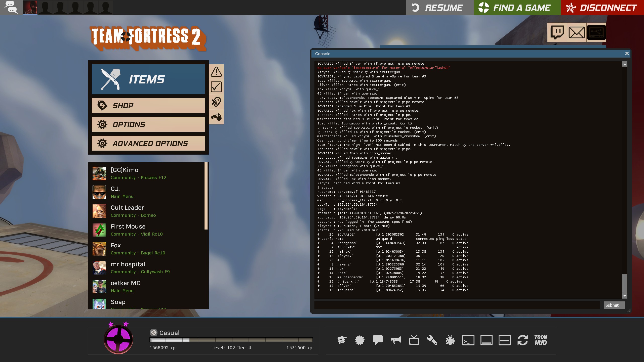Image resolution: width=644 pixels, height=362 pixels.
Task: Click the megaphone call vote icon
Action: (x=396, y=340)
